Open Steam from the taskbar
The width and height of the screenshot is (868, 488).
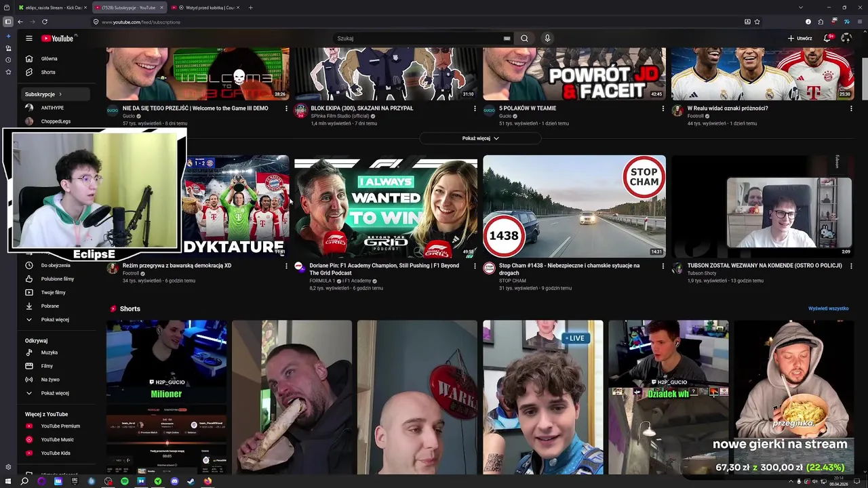pos(191,481)
